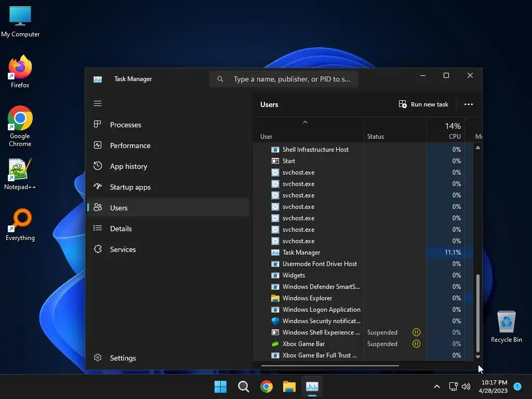Select Windows Shell Experience icon
532x399 pixels.
click(275, 332)
